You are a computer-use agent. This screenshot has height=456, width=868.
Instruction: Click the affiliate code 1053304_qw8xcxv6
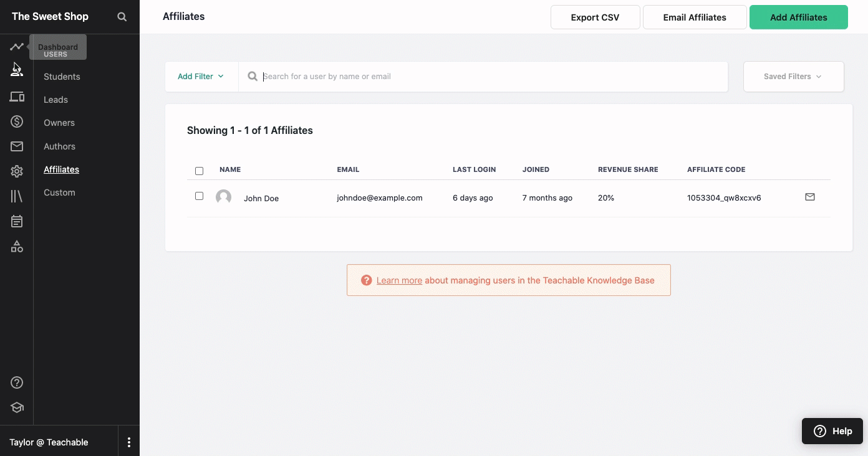tap(724, 197)
